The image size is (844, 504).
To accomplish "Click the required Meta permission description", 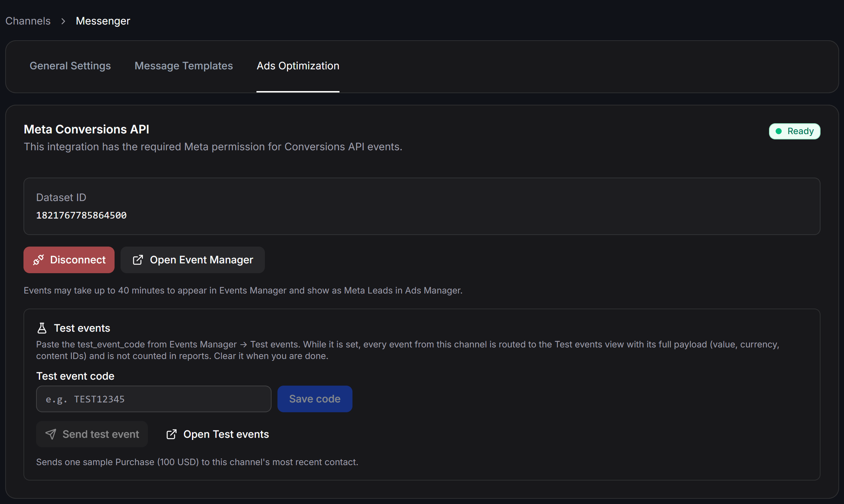I will point(213,147).
